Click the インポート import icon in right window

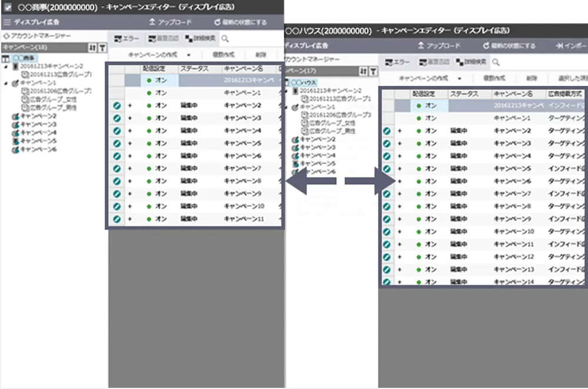click(559, 46)
